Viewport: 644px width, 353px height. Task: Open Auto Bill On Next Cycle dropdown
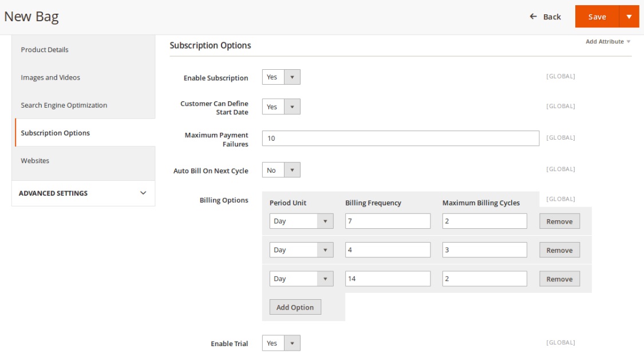click(x=281, y=170)
